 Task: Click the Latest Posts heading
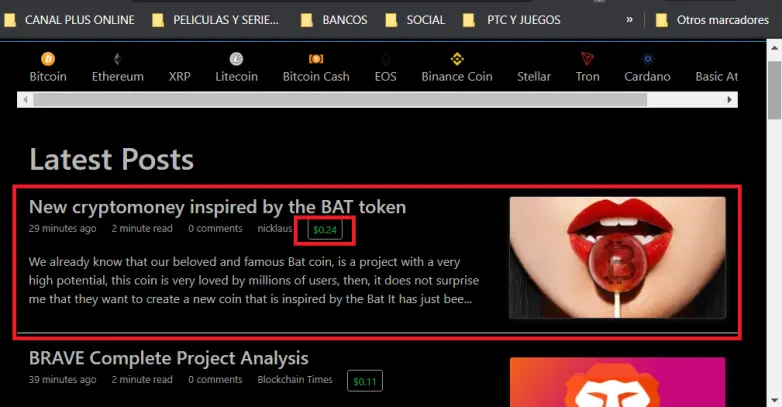click(x=112, y=160)
